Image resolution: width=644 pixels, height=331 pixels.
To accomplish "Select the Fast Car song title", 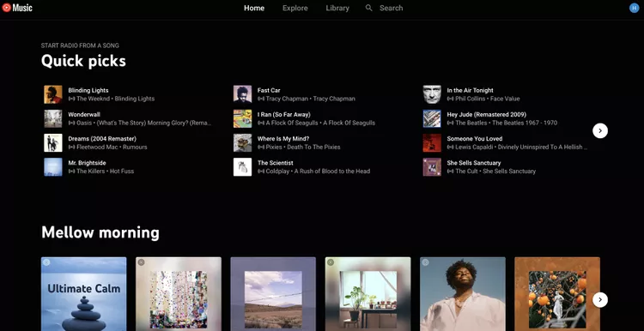I will pyautogui.click(x=269, y=90).
